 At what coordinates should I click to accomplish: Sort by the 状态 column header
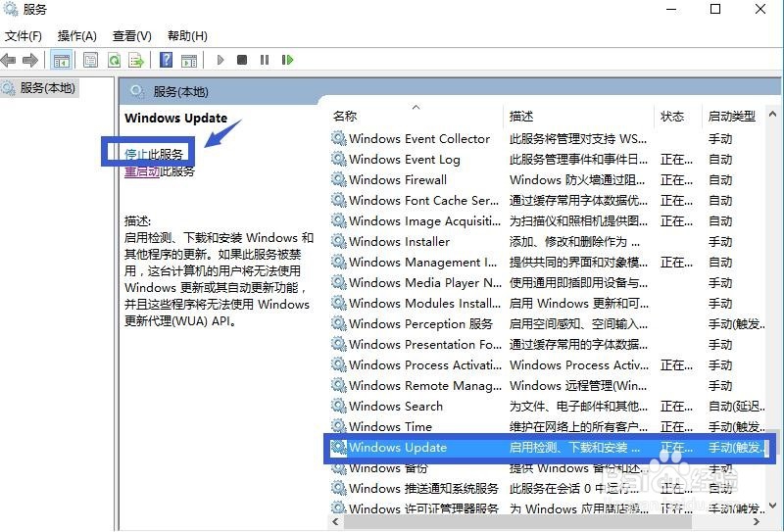672,116
